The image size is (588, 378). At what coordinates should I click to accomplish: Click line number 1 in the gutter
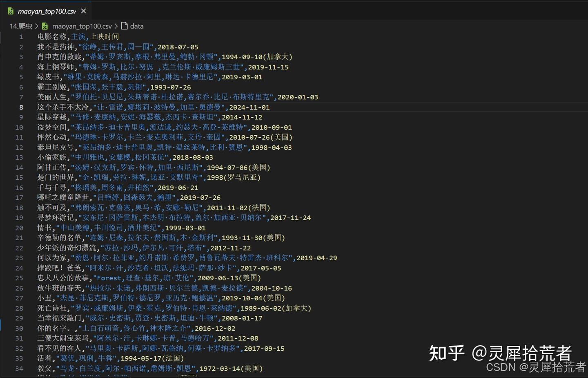pos(21,36)
